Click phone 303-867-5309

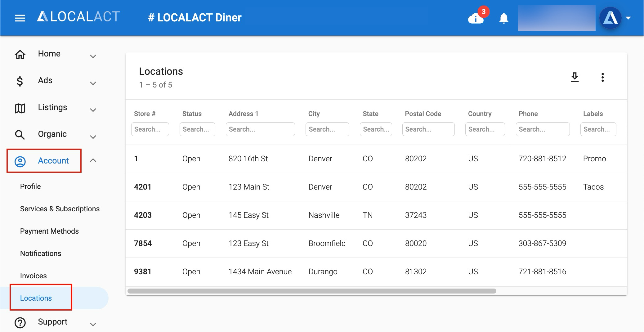[x=543, y=244]
